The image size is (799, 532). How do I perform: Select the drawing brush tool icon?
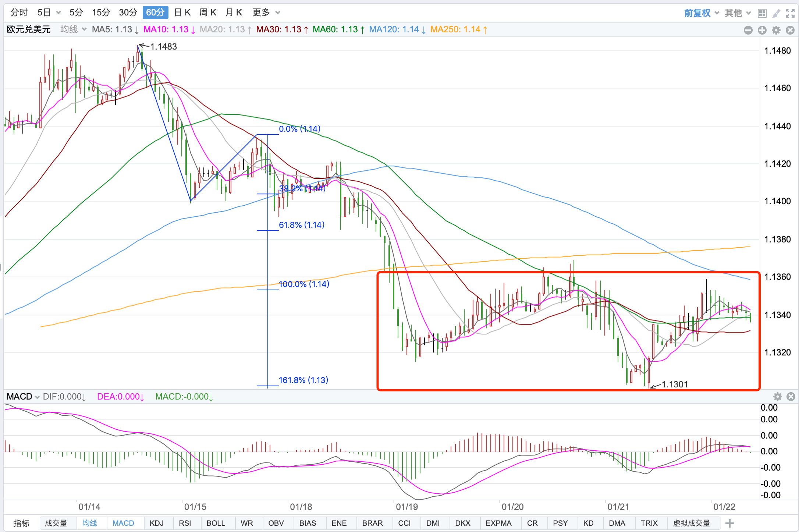point(776,13)
